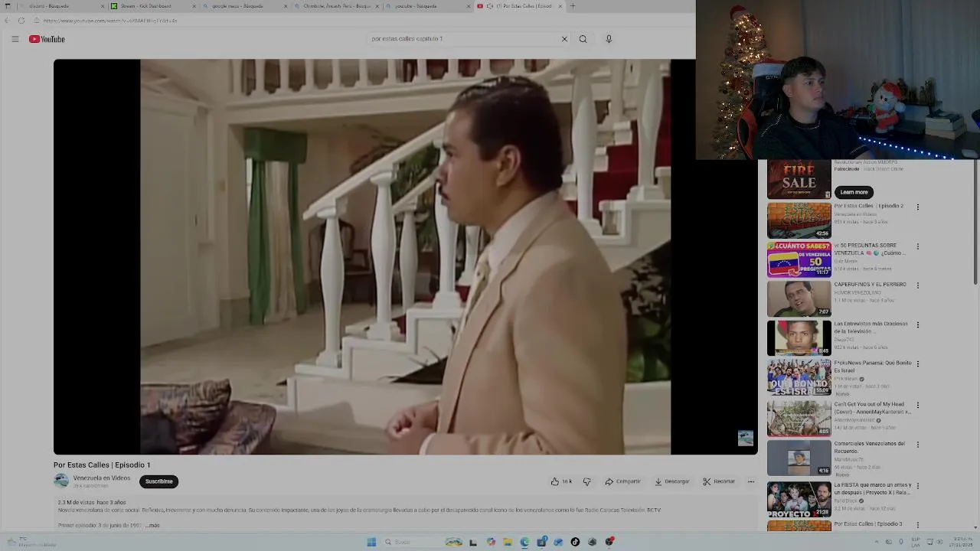This screenshot has width=980, height=551.
Task: Go to the YouTube home logo
Action: (47, 39)
